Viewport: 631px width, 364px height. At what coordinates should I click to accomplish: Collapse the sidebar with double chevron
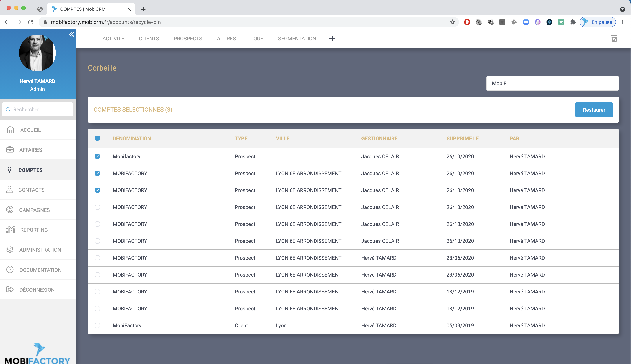(x=71, y=35)
